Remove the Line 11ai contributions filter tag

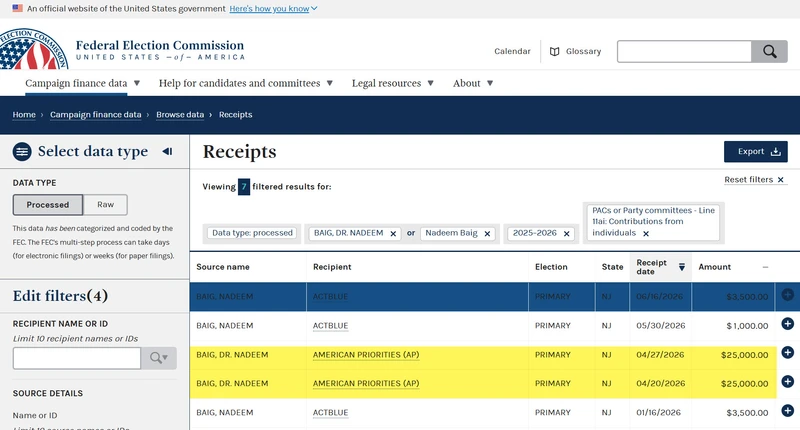(646, 234)
